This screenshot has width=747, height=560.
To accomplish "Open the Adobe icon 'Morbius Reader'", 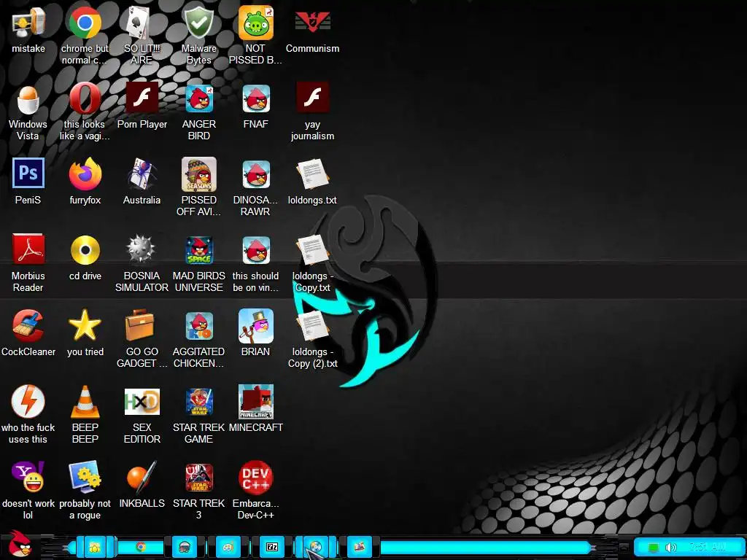I will click(x=28, y=249).
